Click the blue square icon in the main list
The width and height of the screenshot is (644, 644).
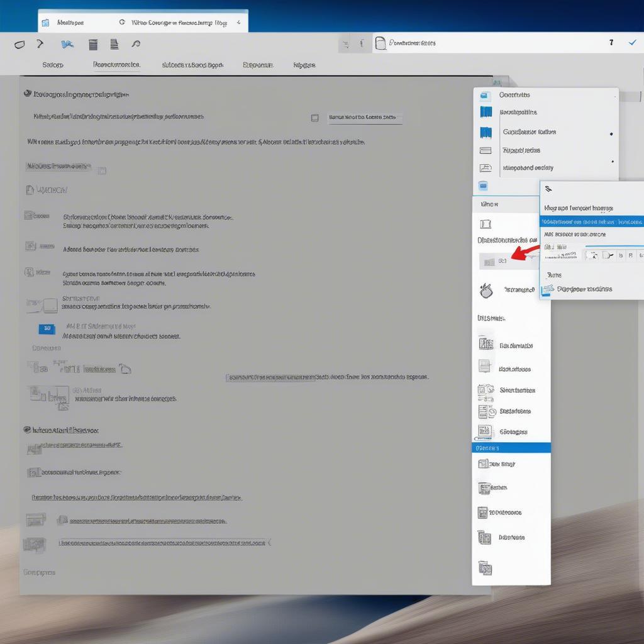coord(47,328)
